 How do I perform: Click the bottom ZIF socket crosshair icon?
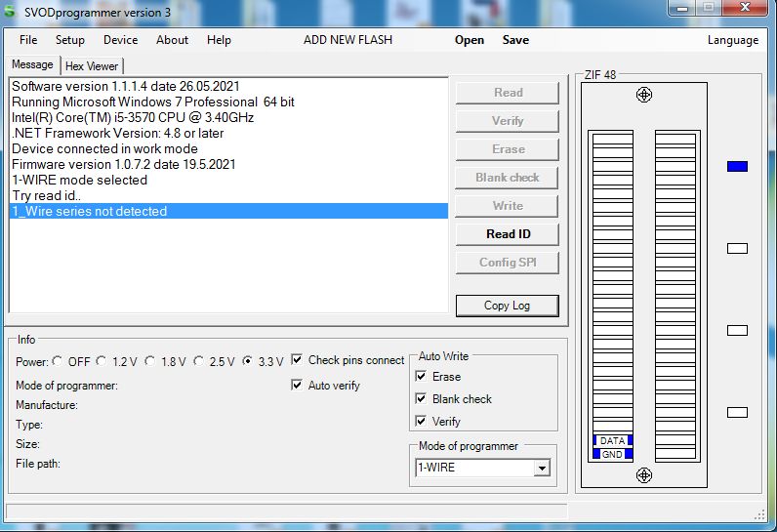tap(643, 475)
